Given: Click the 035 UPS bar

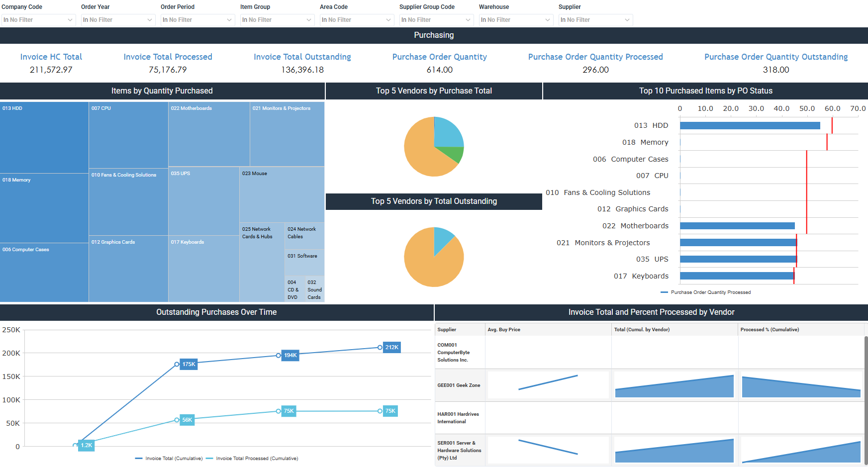Looking at the screenshot, I should tap(738, 259).
